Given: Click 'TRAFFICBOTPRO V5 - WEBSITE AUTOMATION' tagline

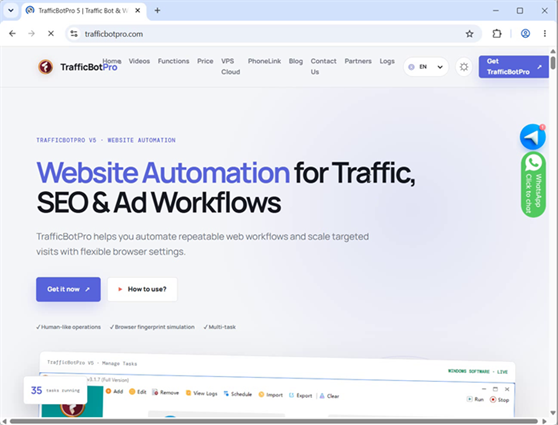Looking at the screenshot, I should pyautogui.click(x=106, y=140).
